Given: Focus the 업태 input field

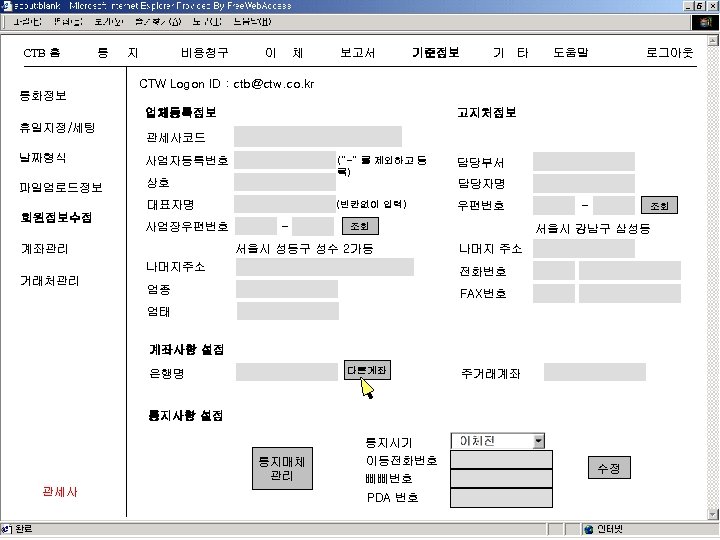Looking at the screenshot, I should (x=288, y=311).
